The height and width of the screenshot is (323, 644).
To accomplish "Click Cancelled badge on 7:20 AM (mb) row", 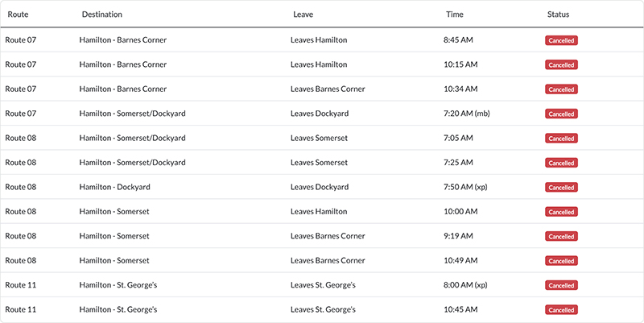I will click(x=561, y=114).
